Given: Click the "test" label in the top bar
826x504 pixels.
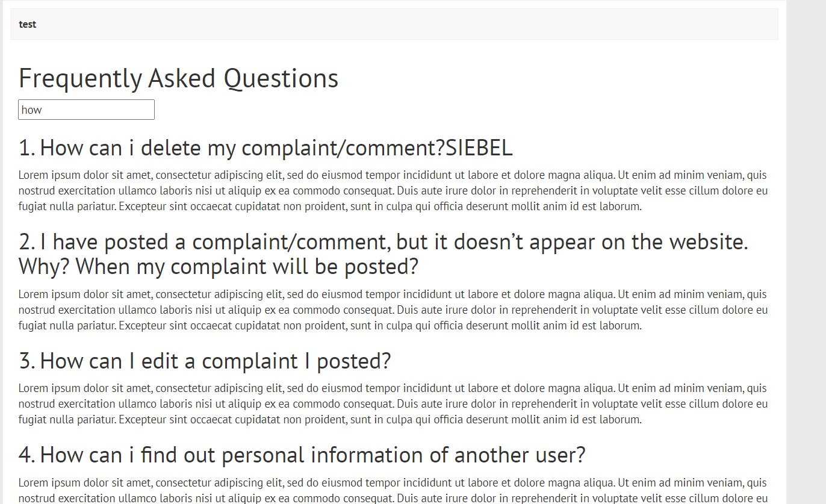Looking at the screenshot, I should point(28,25).
